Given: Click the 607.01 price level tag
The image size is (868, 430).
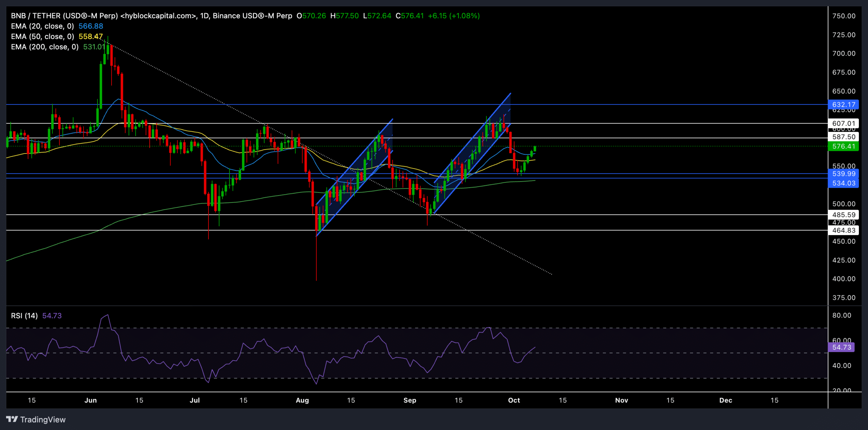Looking at the screenshot, I should pos(844,123).
